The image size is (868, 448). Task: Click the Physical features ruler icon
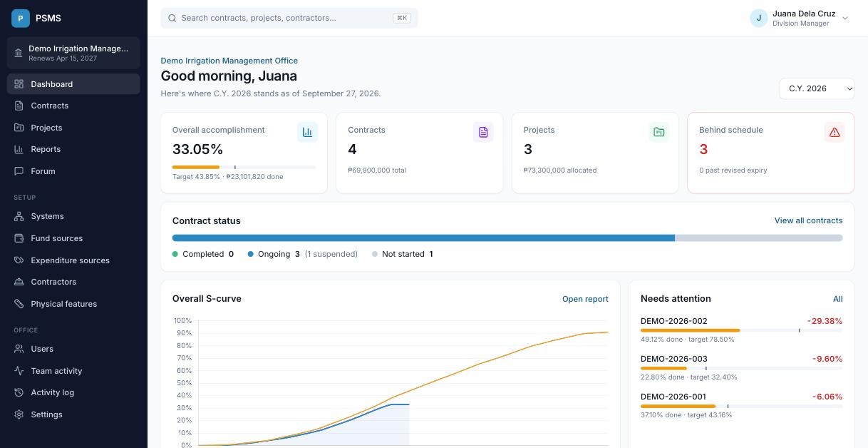[x=19, y=304]
